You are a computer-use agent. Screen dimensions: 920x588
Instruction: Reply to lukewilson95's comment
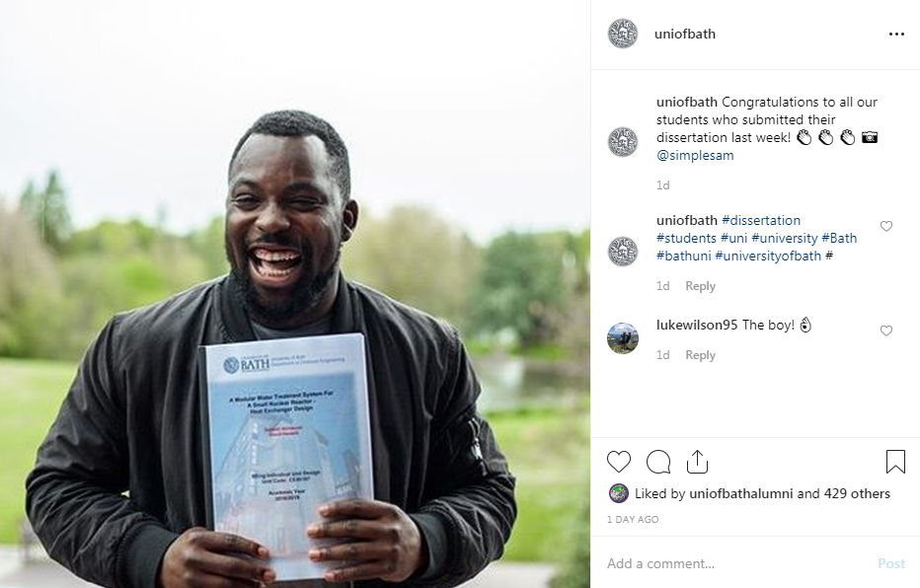point(700,355)
